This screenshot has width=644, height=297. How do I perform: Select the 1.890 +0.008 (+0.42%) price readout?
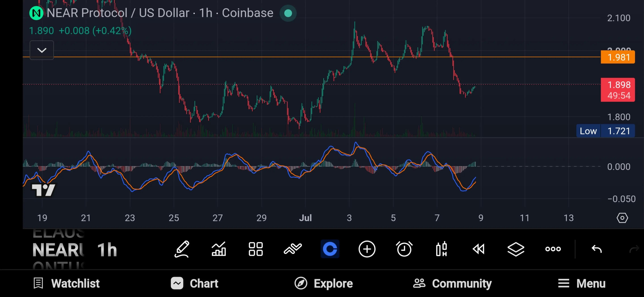(x=80, y=31)
